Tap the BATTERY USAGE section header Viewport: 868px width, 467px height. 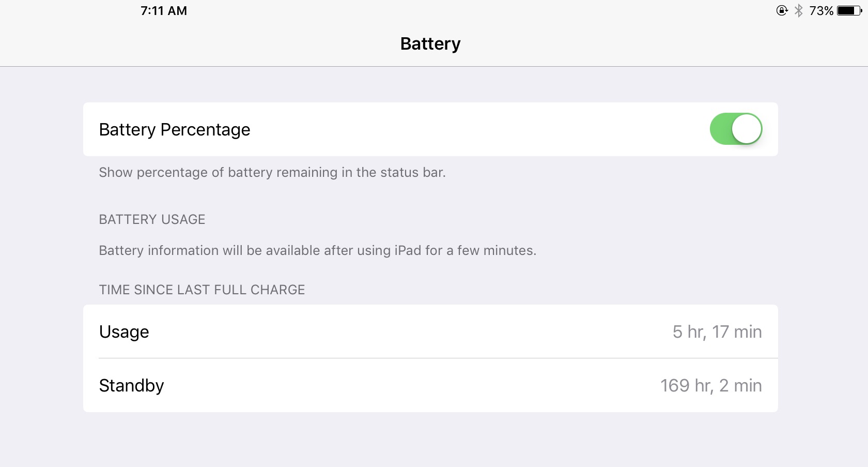tap(152, 219)
